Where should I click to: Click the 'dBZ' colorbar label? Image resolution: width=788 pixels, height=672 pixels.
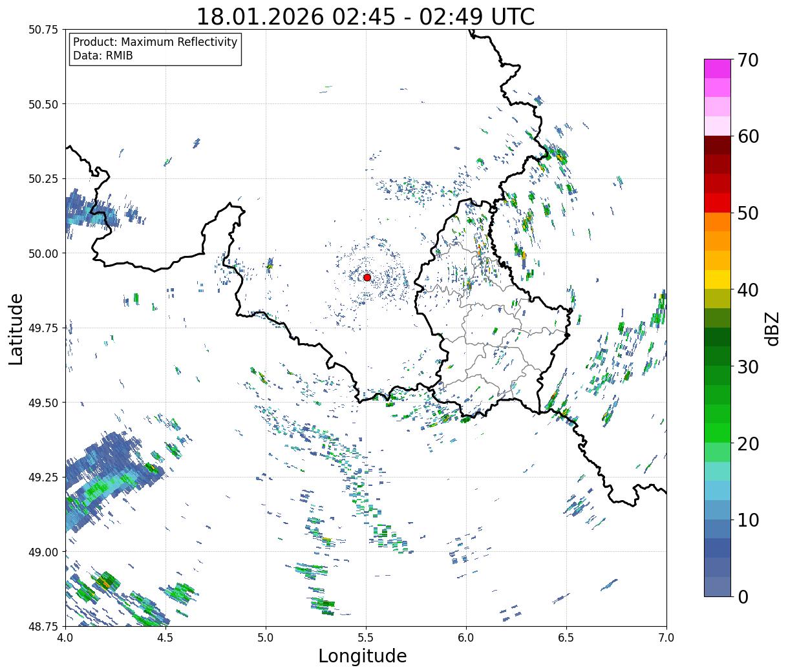coord(772,328)
